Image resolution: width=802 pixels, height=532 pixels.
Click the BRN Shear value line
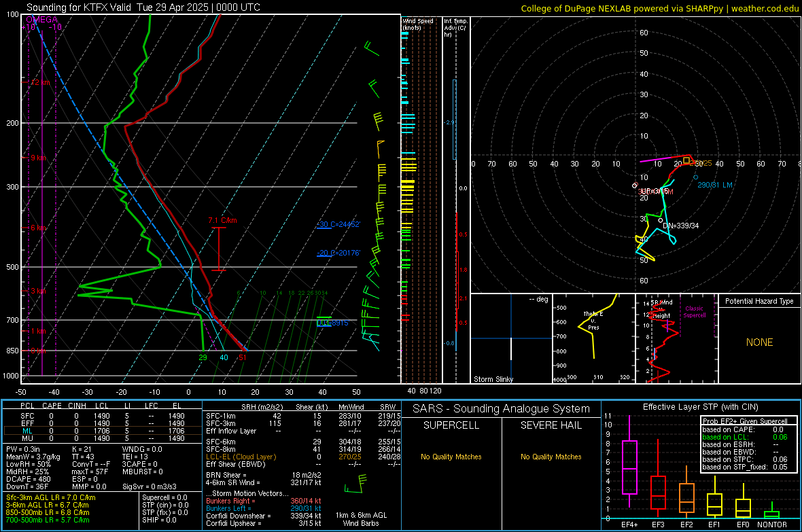tap(264, 475)
